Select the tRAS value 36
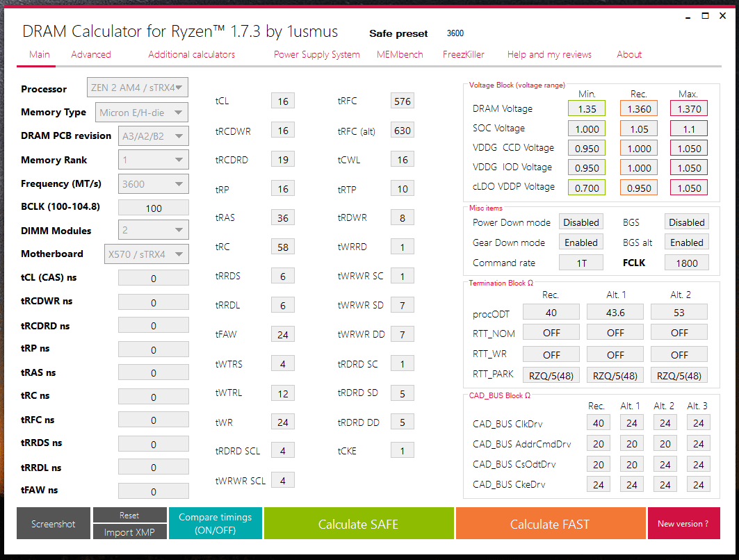 pos(283,217)
